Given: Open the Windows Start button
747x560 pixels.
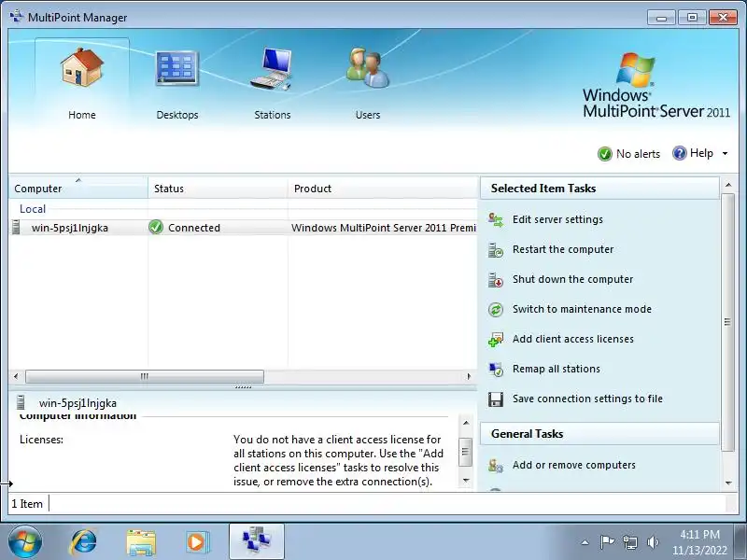Looking at the screenshot, I should (x=25, y=542).
